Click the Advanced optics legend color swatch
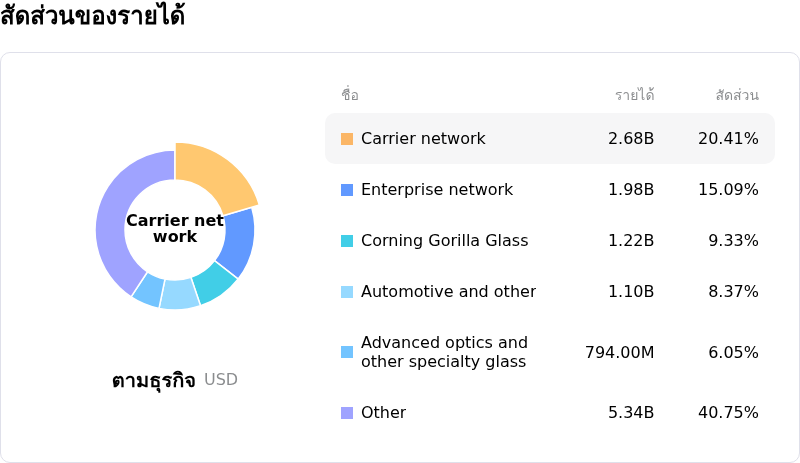 pos(347,352)
